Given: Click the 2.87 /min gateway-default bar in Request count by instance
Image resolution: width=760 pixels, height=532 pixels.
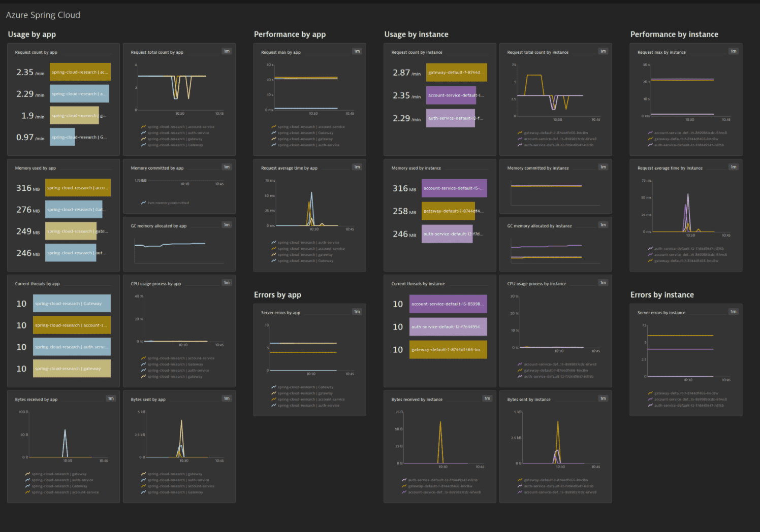Looking at the screenshot, I should (x=457, y=73).
